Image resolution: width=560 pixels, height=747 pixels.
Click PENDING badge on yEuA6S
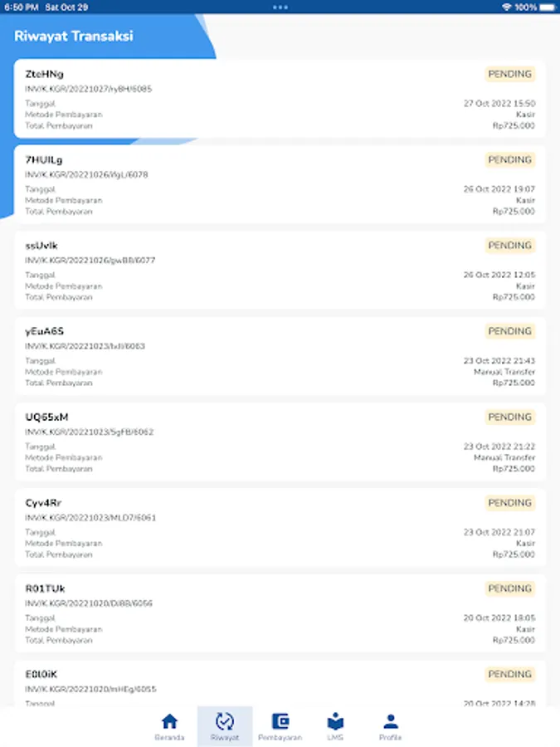click(510, 331)
